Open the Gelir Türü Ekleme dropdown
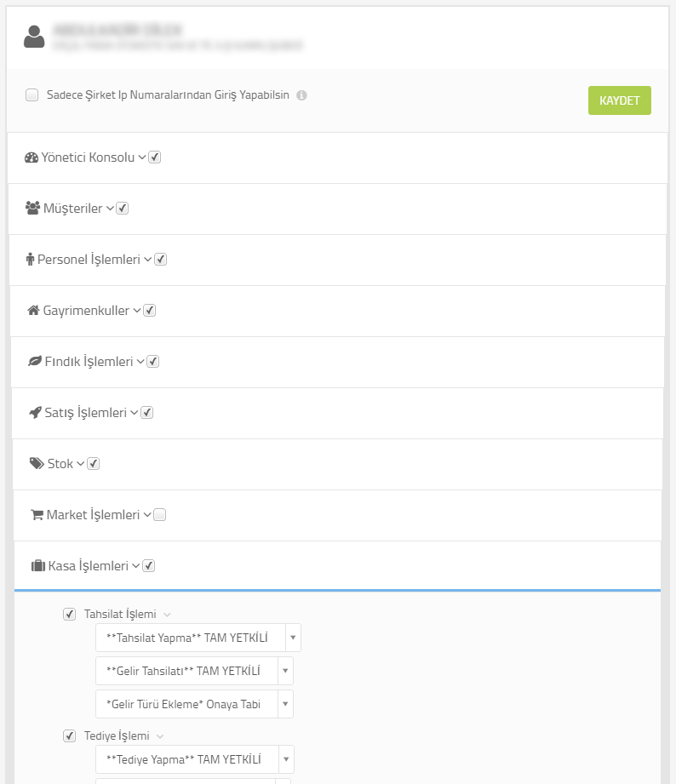 194,704
